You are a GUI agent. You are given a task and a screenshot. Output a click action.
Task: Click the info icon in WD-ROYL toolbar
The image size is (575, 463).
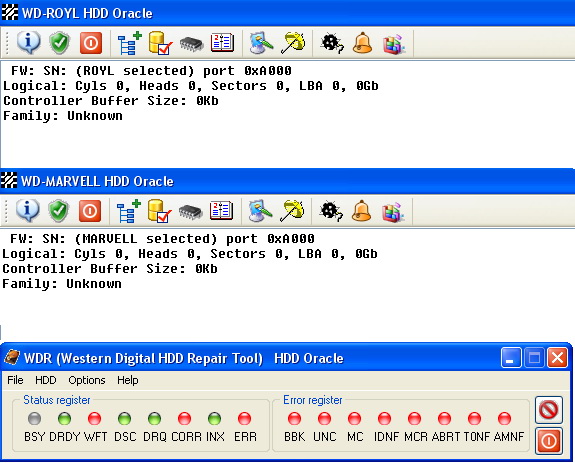click(29, 43)
